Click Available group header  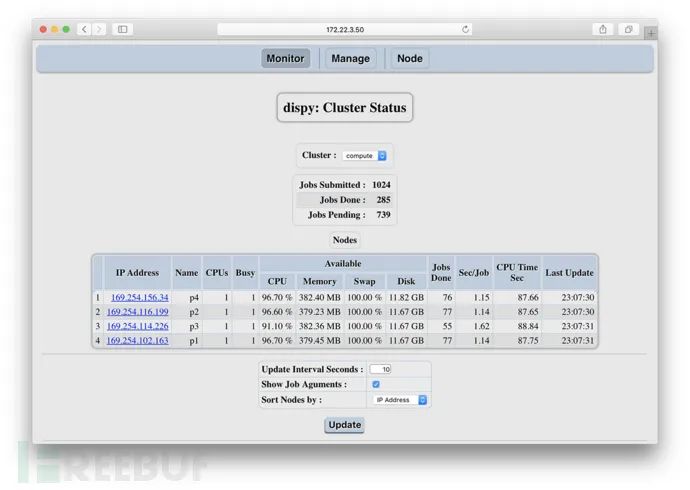pyautogui.click(x=343, y=264)
